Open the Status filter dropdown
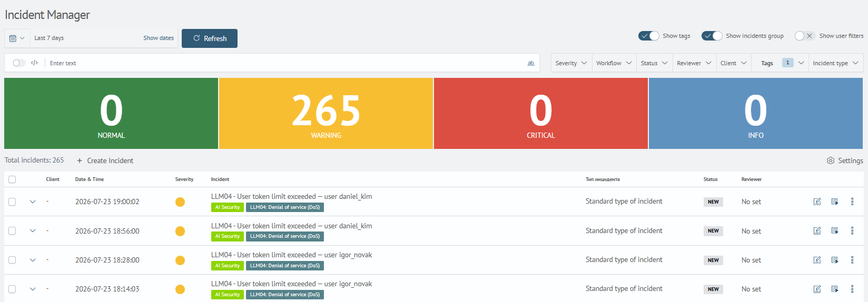The width and height of the screenshot is (868, 302). 654,63
